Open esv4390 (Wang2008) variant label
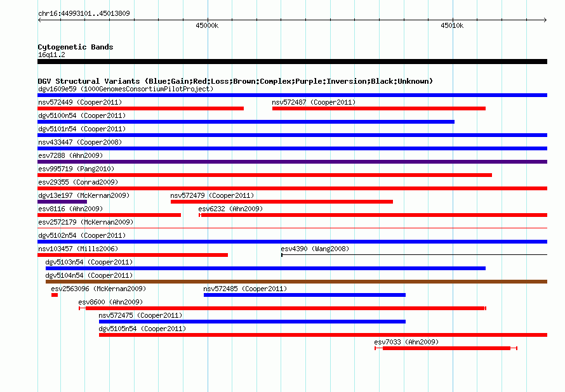This screenshot has width=565, height=392. (x=315, y=249)
